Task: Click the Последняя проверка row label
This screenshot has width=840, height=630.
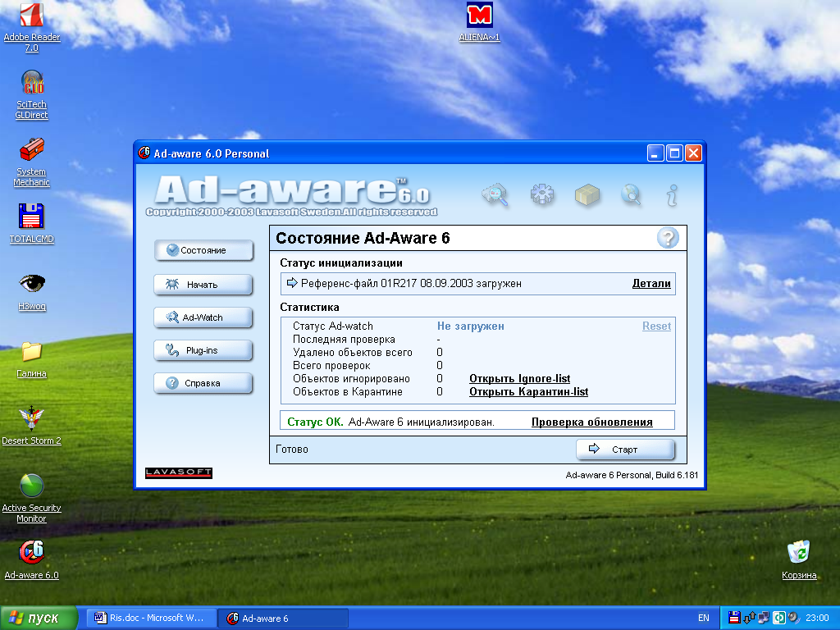Action: coord(344,339)
